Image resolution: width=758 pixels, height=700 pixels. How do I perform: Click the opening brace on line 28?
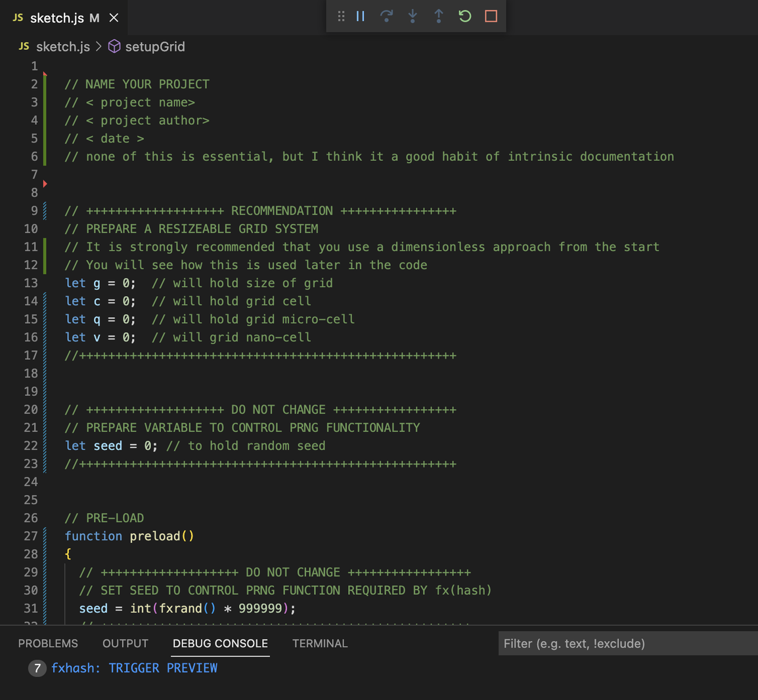tap(68, 554)
